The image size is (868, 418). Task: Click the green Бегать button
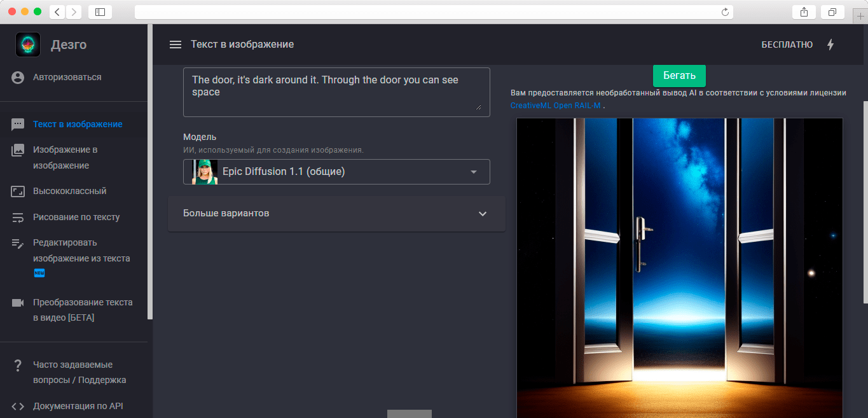(x=679, y=75)
